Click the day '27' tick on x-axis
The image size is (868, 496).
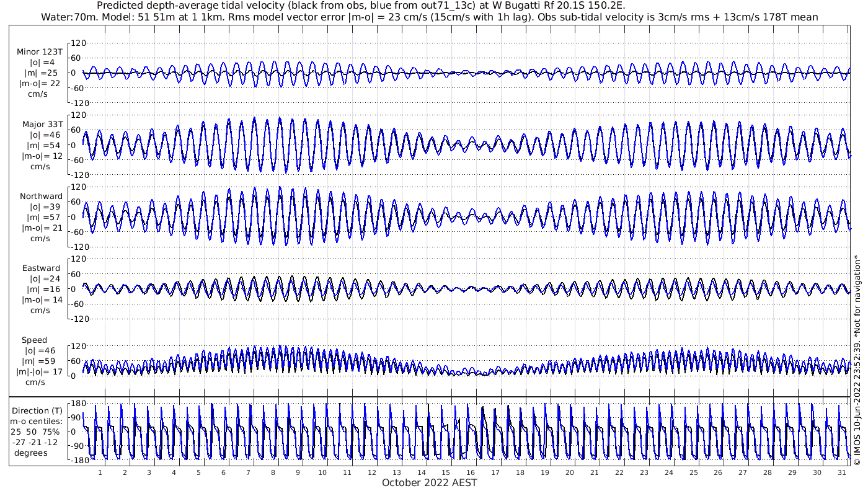click(x=743, y=472)
